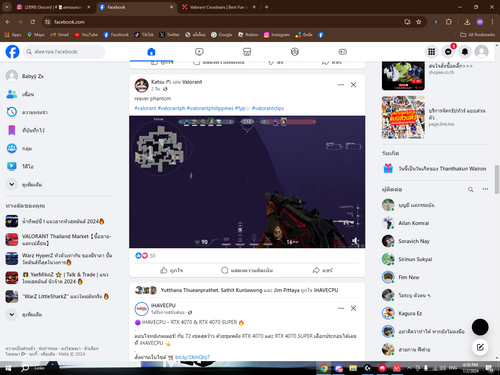Unmute the Valorant video speaker icon
This screenshot has width=500, height=375.
[355, 241]
